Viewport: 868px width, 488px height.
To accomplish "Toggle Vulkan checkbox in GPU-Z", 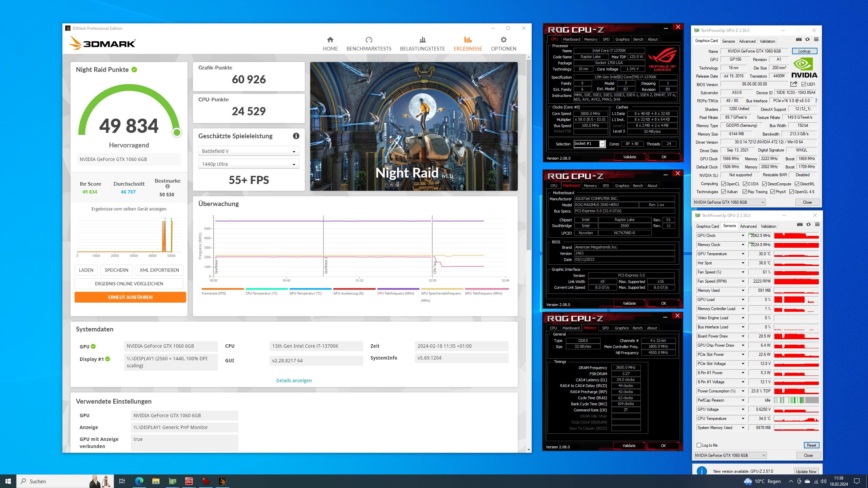I will (x=723, y=192).
